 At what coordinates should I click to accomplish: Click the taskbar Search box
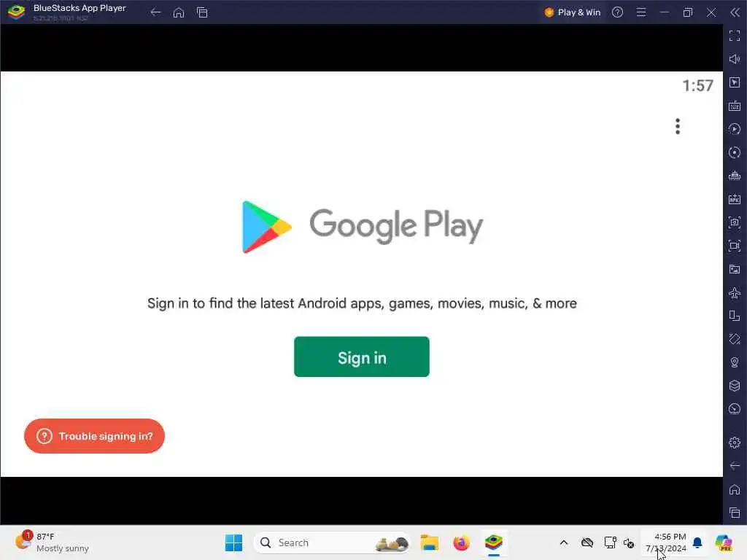tap(332, 542)
